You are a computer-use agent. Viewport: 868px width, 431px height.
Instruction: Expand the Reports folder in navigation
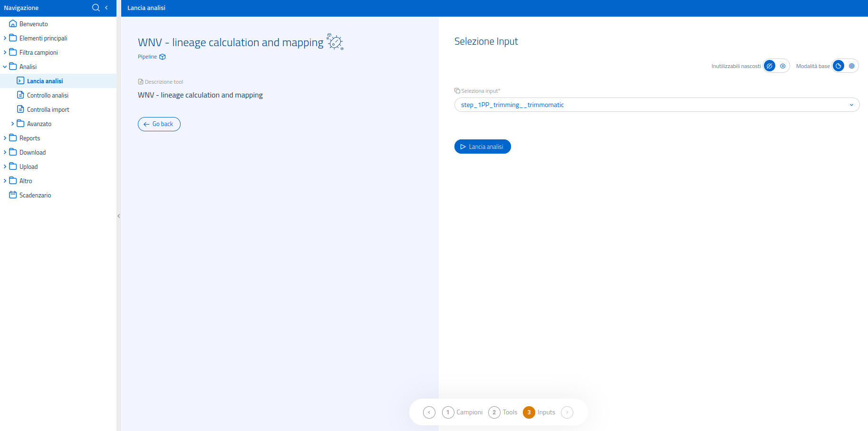[5, 138]
